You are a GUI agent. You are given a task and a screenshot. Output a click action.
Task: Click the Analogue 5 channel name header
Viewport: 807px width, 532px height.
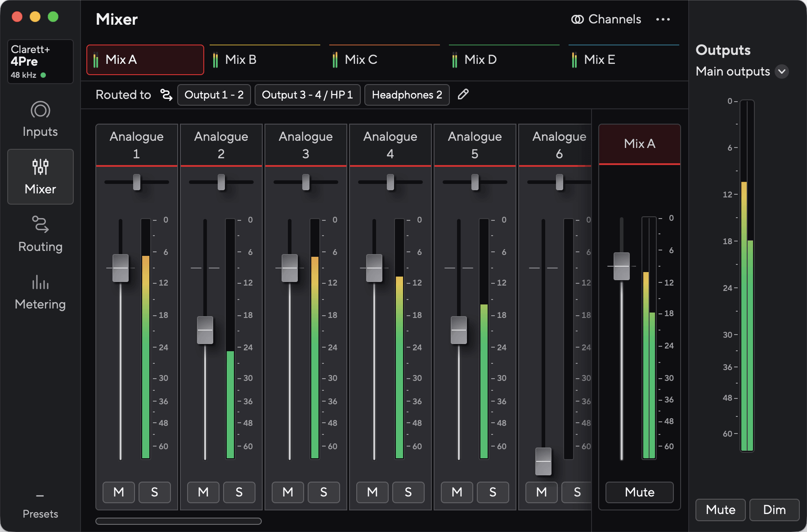click(475, 145)
